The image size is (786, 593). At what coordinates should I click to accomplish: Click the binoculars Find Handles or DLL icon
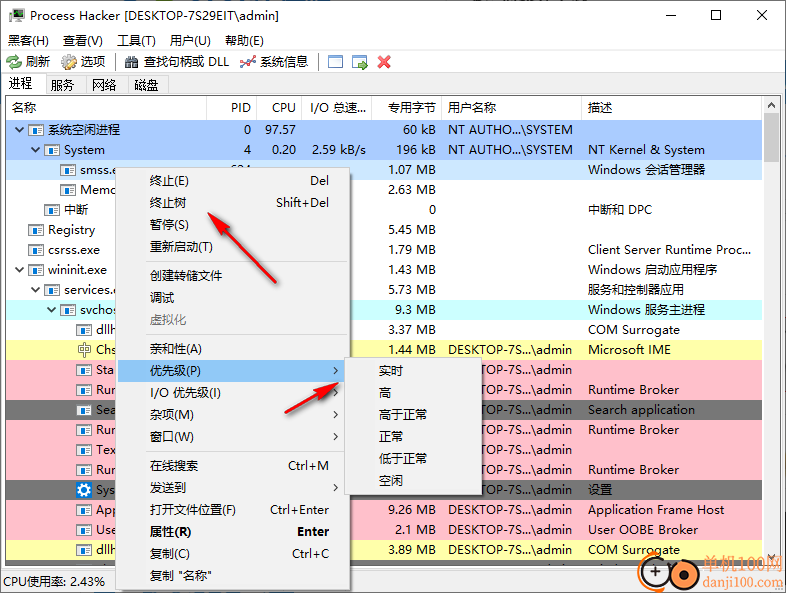coord(131,62)
